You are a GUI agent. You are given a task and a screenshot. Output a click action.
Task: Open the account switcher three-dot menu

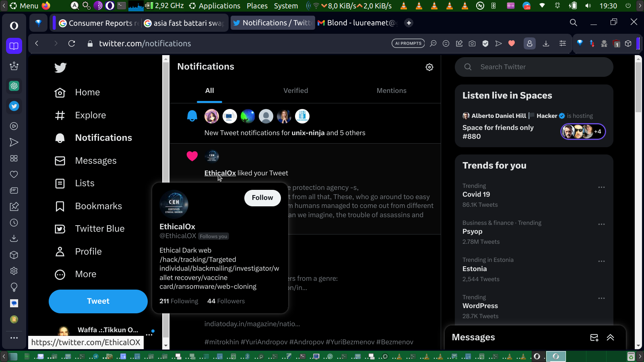click(x=149, y=335)
